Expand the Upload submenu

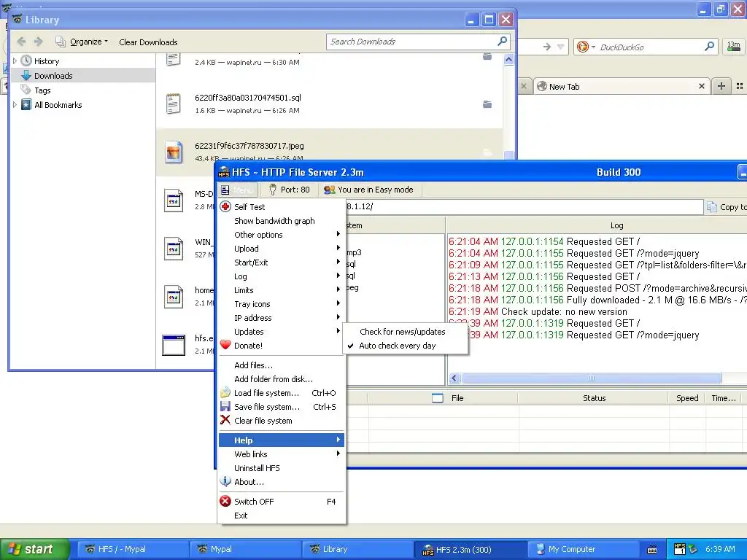click(x=282, y=248)
